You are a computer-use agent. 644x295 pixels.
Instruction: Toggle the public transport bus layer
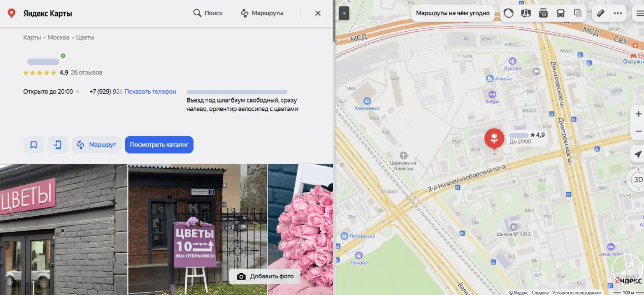[561, 13]
